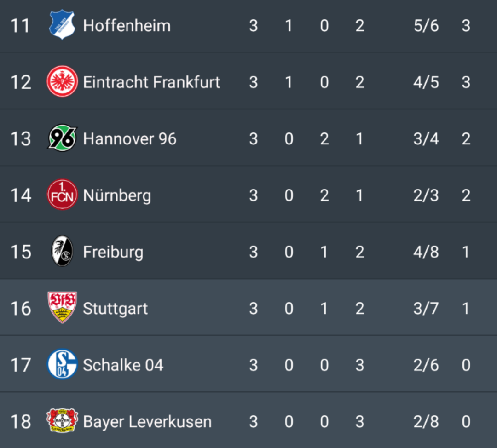Screen dimensions: 497x448
Task: Tap the Stuttgart VfB crest
Action: (62, 308)
